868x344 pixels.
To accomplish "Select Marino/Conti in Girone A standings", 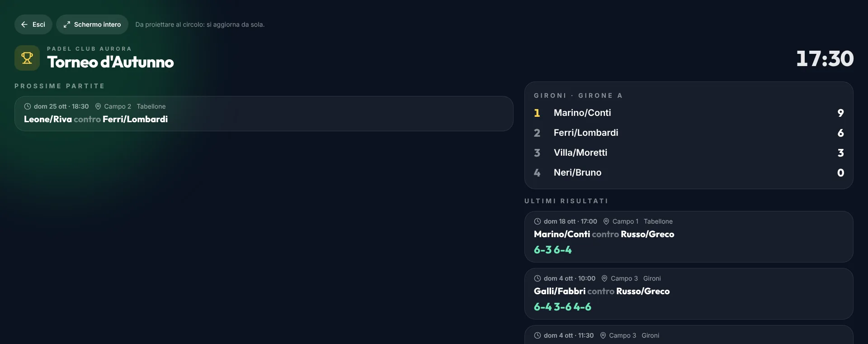I will point(689,113).
